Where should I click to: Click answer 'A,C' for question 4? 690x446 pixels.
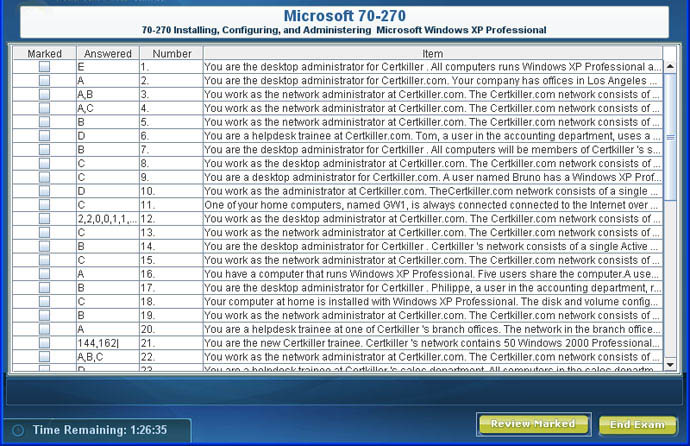[x=108, y=108]
